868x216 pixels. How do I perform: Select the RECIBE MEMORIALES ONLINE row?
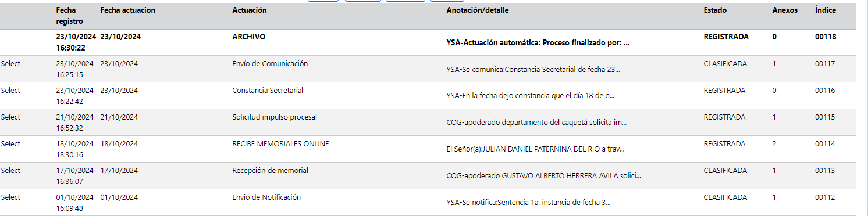pyautogui.click(x=10, y=144)
